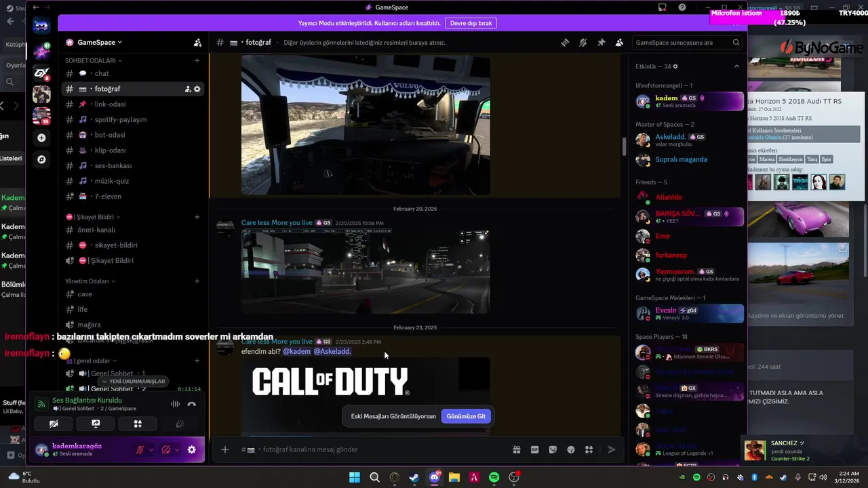Click invite members icon beside GameSpace header
This screenshot has height=488, width=868.
[197, 42]
